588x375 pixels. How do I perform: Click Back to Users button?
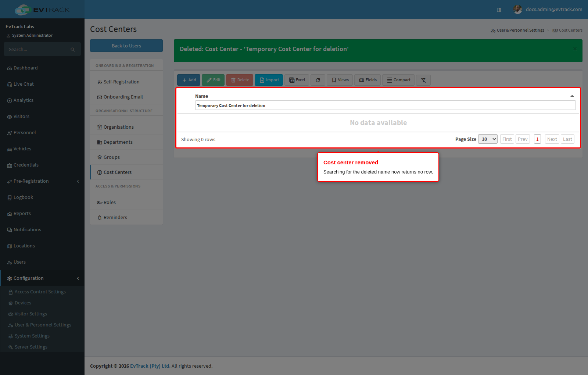click(126, 46)
